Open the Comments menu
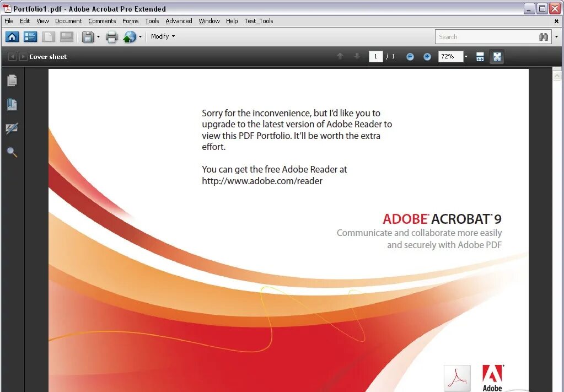This screenshot has width=564, height=392. [102, 21]
